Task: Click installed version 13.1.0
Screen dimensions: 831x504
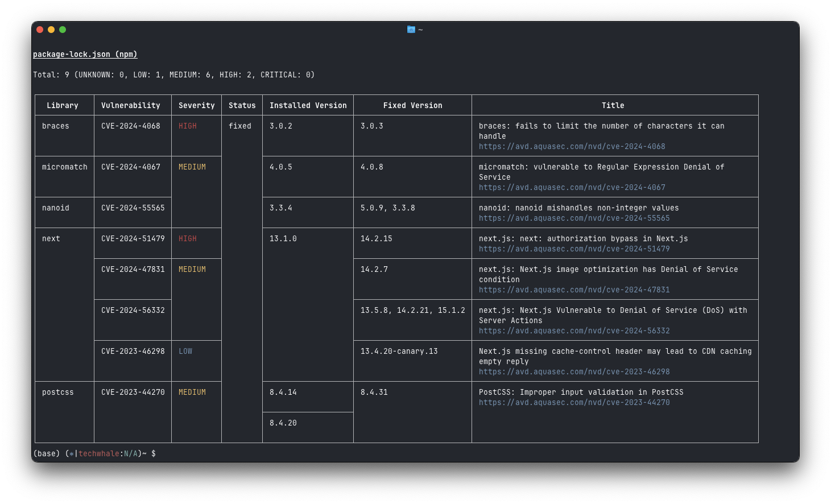Action: point(283,239)
